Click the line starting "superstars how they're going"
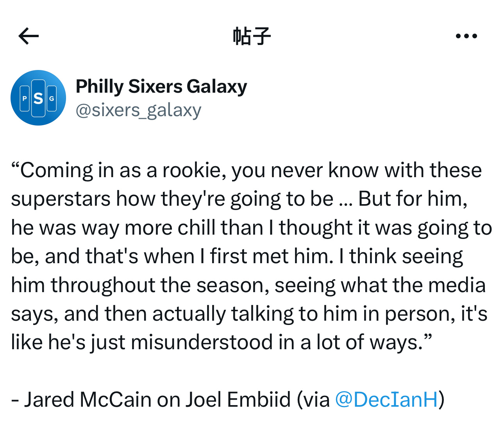Viewport: 504px width, 438px height. tap(239, 199)
